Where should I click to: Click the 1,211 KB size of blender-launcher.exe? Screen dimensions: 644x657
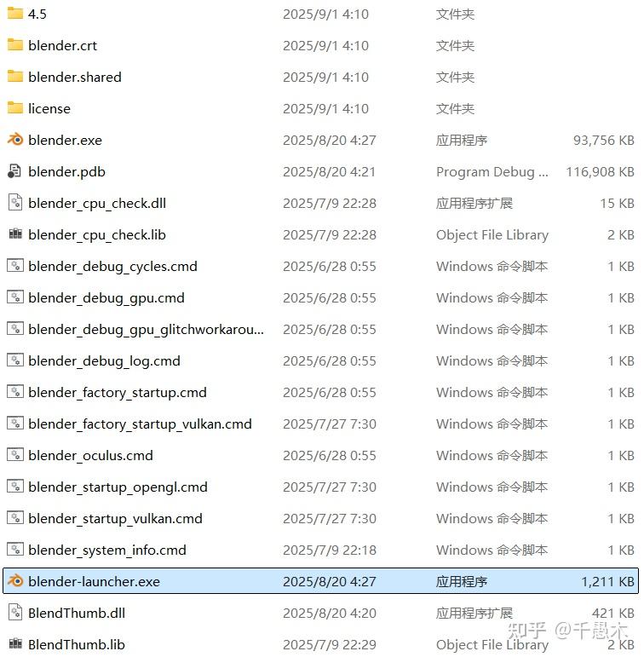[x=607, y=581]
